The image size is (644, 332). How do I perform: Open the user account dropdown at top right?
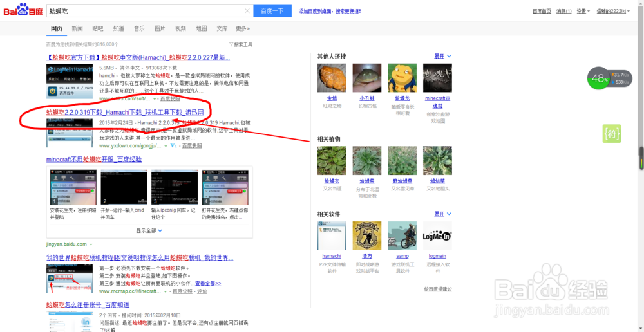pos(613,11)
